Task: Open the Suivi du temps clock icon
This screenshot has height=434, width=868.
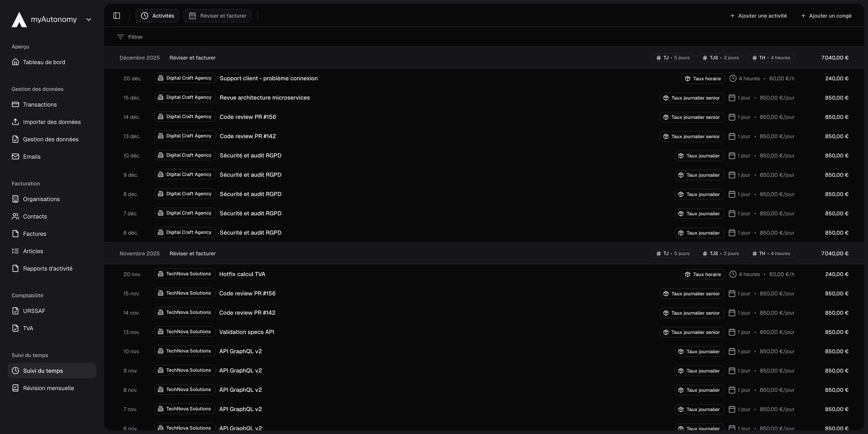Action: coord(15,370)
